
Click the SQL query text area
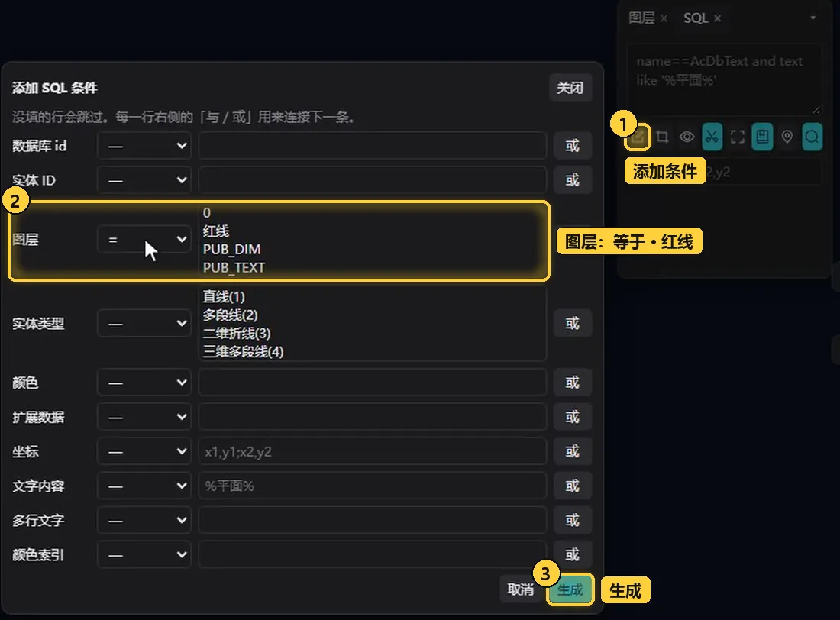(x=724, y=79)
